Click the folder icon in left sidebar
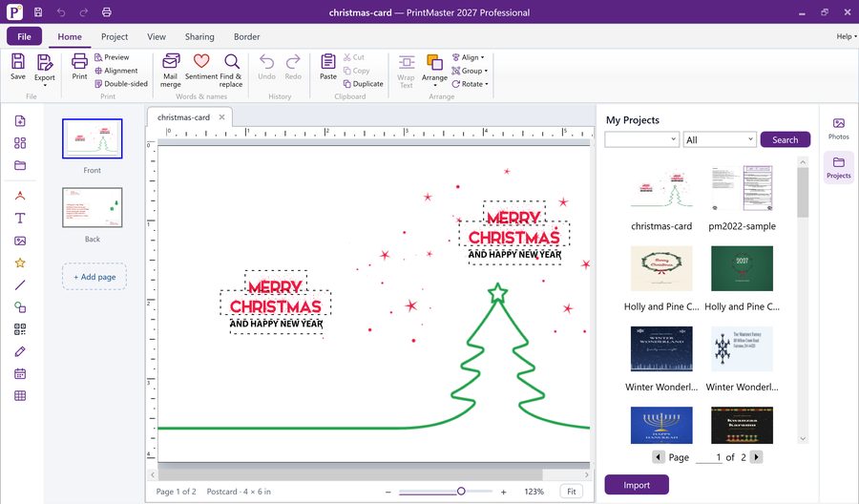Viewport: 859px width, 504px height. (x=20, y=165)
